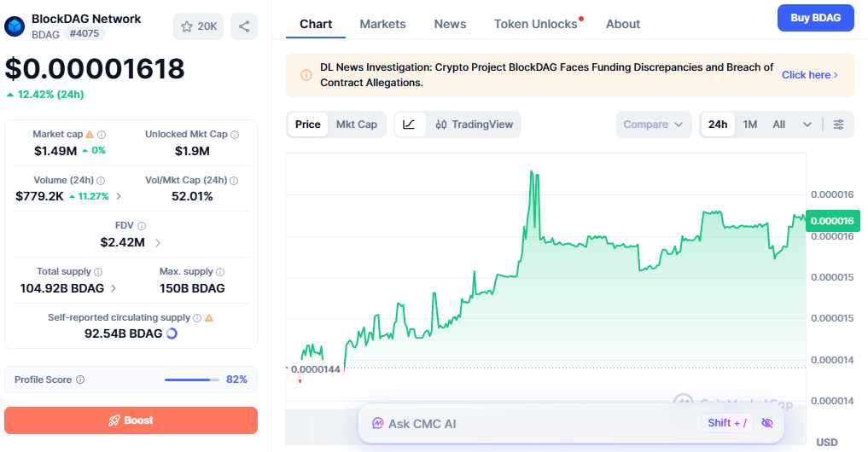The image size is (868, 452).
Task: Open the Chart tab
Action: pyautogui.click(x=316, y=25)
